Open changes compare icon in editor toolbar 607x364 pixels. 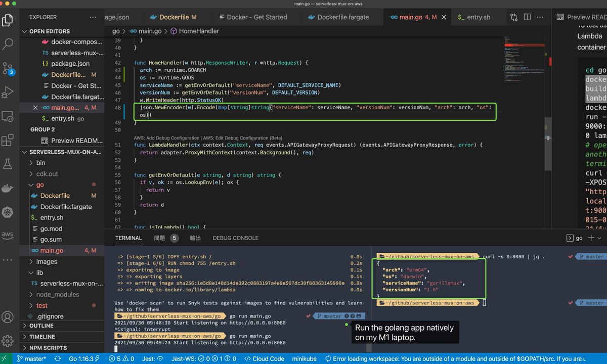(x=514, y=17)
